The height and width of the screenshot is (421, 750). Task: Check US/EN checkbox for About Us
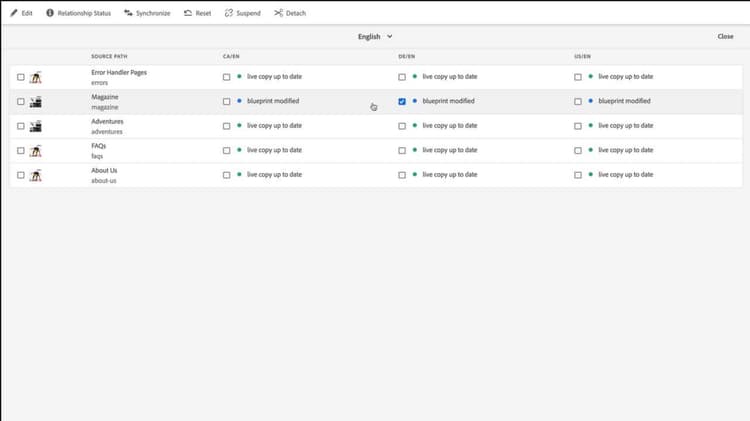[x=578, y=175]
